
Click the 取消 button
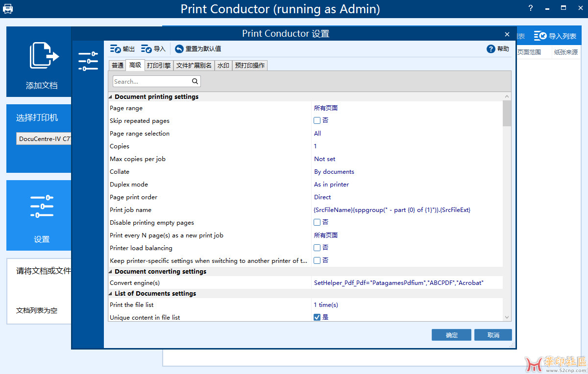[x=493, y=335]
